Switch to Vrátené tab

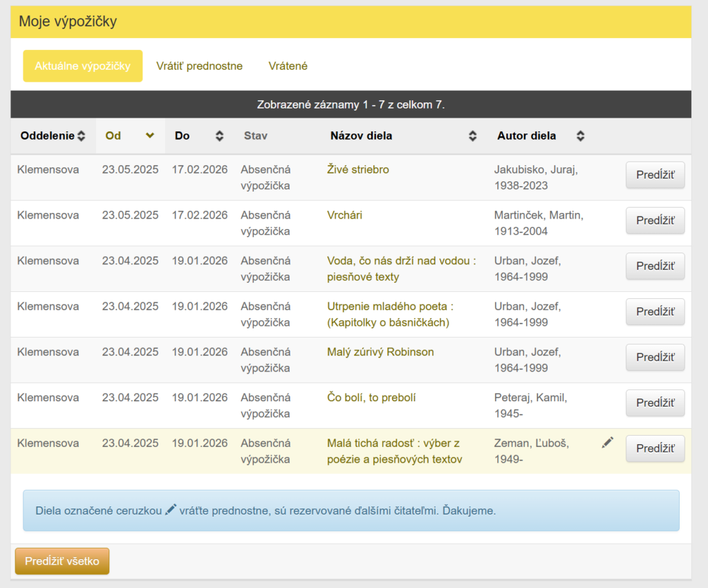pyautogui.click(x=288, y=66)
